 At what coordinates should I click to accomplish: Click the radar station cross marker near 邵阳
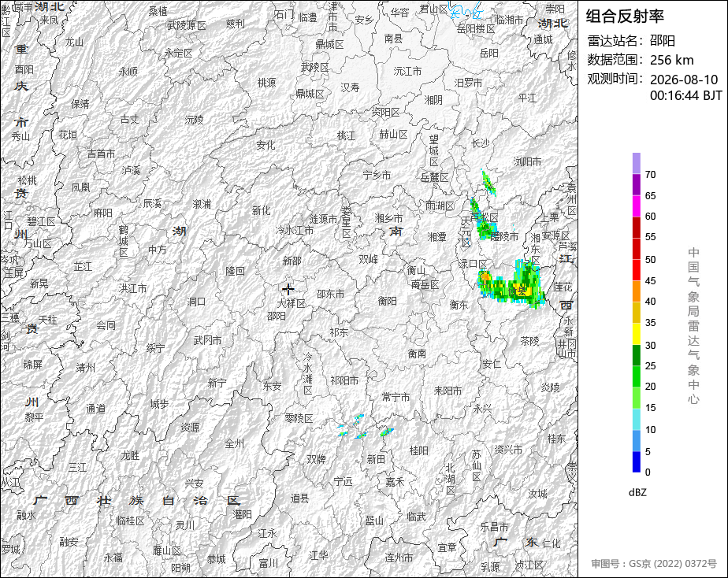288,290
